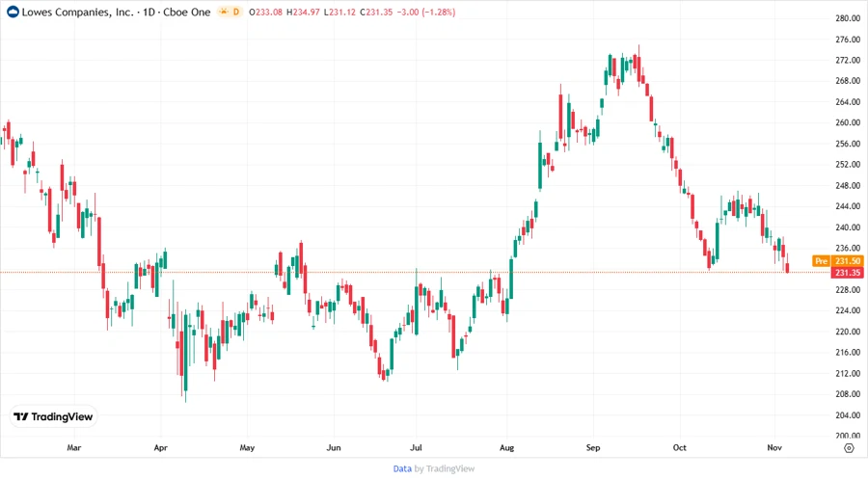This screenshot has height=480, width=868.
Task: Click the 212.00 price axis label
Action: click(x=848, y=373)
